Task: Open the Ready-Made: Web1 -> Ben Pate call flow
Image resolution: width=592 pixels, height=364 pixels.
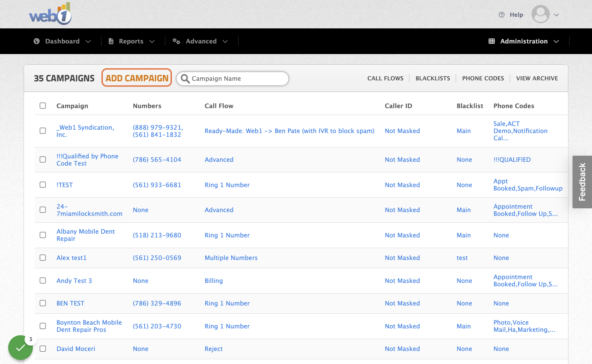Action: point(289,131)
